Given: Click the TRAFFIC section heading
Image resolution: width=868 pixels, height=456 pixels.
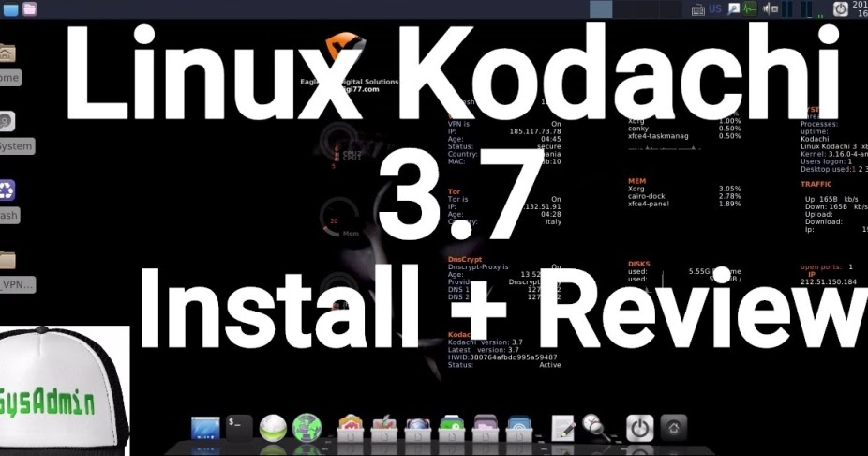Looking at the screenshot, I should (x=816, y=184).
